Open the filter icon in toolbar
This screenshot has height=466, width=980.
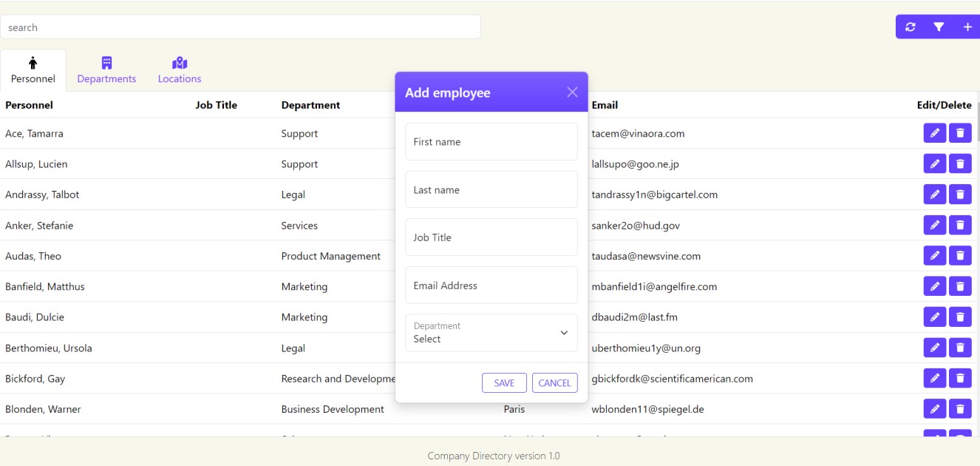938,26
